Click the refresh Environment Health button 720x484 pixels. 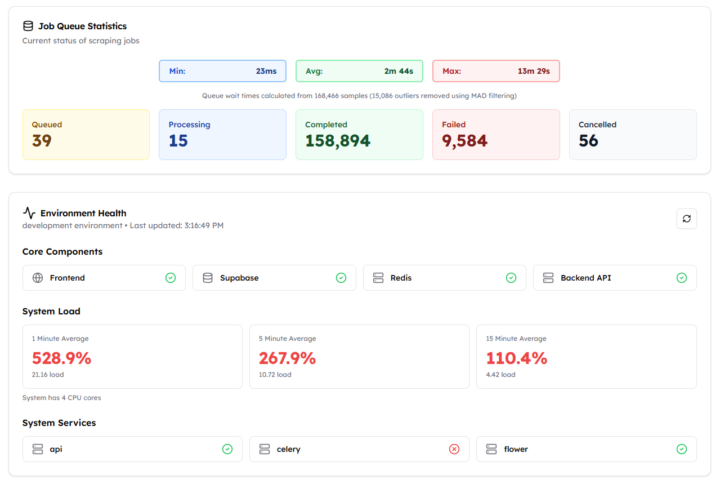pyautogui.click(x=686, y=218)
